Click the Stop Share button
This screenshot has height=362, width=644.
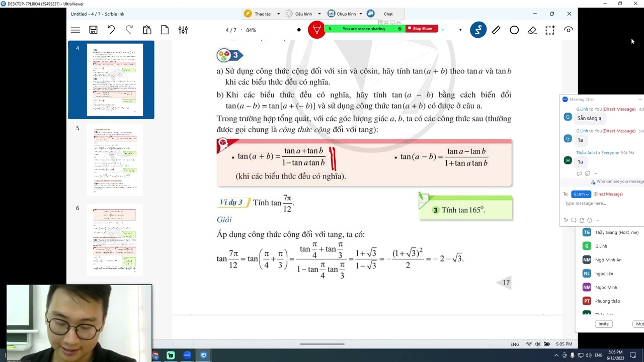tap(422, 29)
